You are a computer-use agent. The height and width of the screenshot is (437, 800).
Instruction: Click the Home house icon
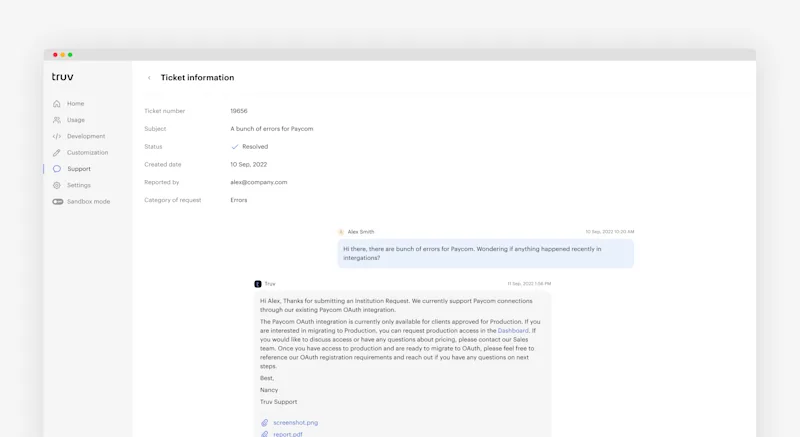coord(57,104)
